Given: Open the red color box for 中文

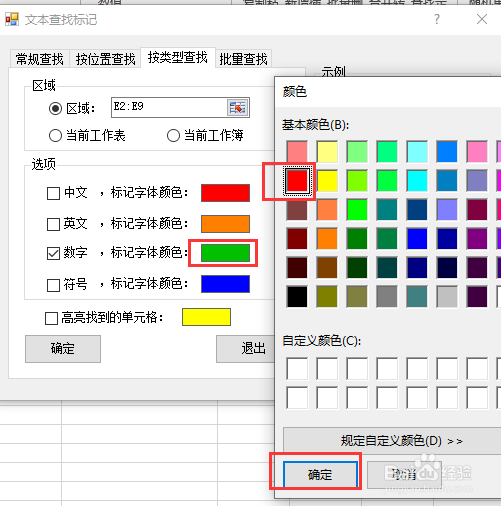Looking at the screenshot, I should coord(225,193).
